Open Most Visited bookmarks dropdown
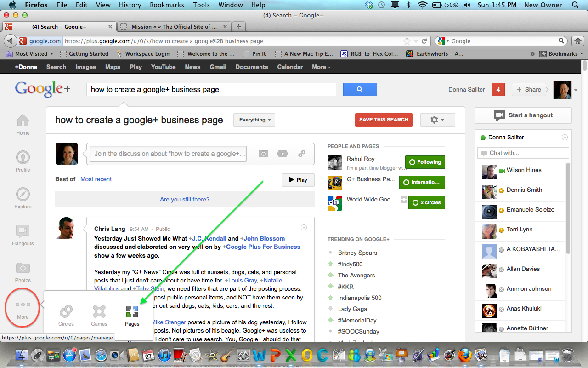Viewport: 588px width, 368px height. (x=29, y=54)
